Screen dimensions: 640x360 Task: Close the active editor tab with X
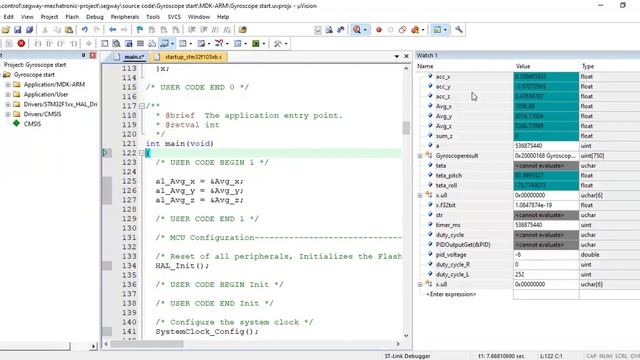[x=407, y=56]
